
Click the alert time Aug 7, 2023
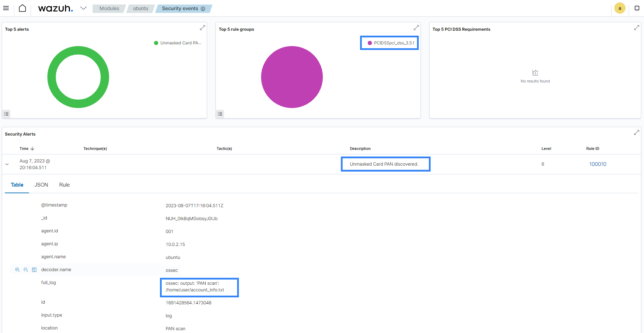tap(35, 164)
